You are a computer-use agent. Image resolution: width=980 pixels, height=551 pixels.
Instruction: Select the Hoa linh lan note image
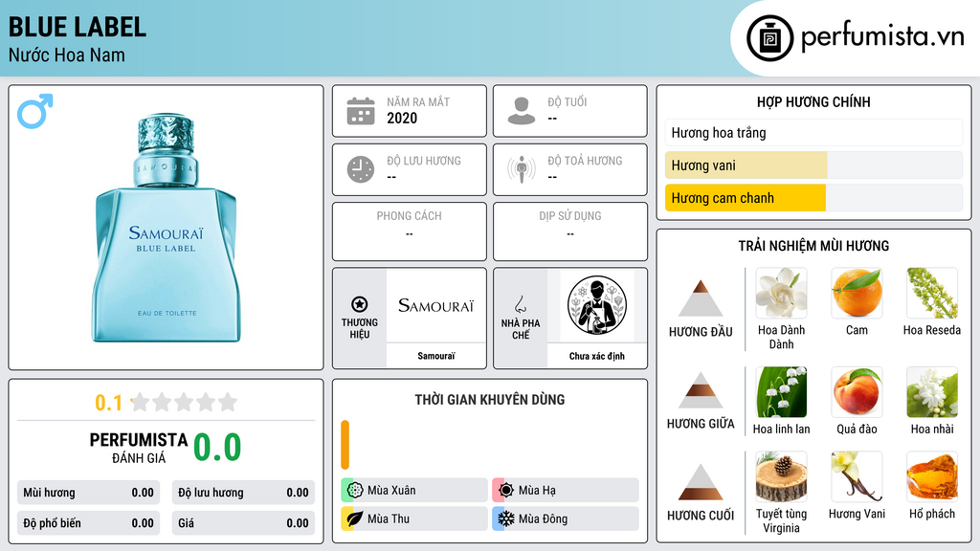(x=781, y=391)
